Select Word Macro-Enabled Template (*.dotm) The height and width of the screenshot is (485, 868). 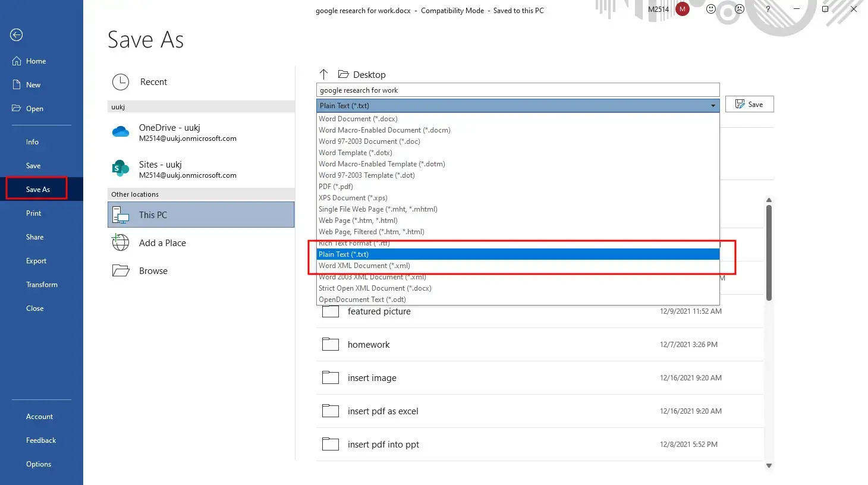(518, 164)
